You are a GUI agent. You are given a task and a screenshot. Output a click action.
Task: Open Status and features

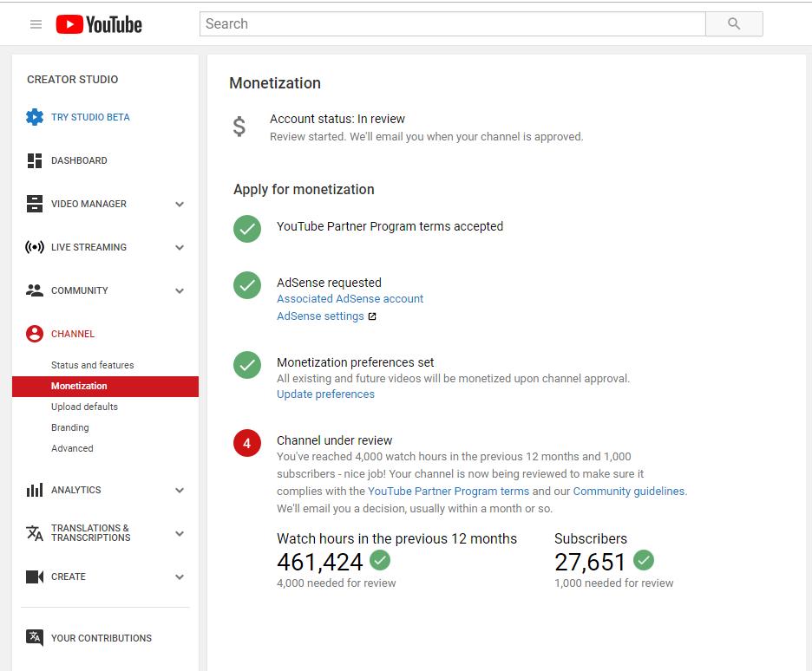point(92,365)
